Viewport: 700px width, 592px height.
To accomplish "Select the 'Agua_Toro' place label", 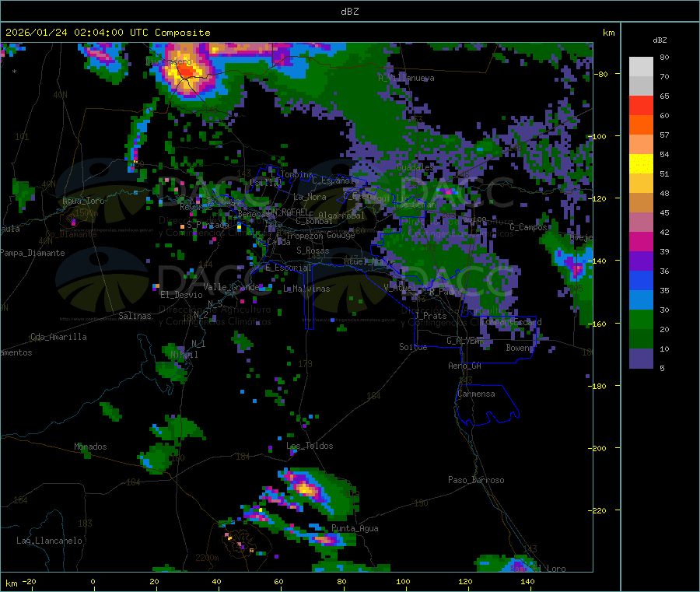I will click(x=83, y=201).
